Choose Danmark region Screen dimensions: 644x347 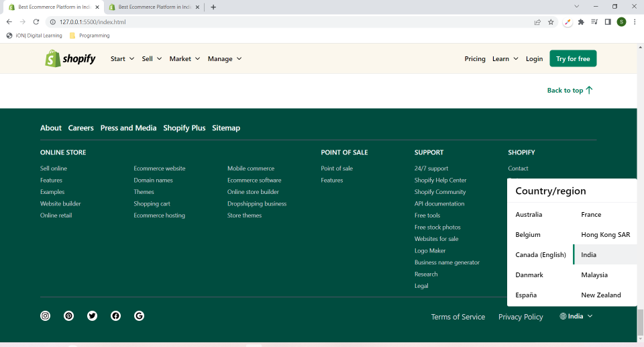[529, 275]
